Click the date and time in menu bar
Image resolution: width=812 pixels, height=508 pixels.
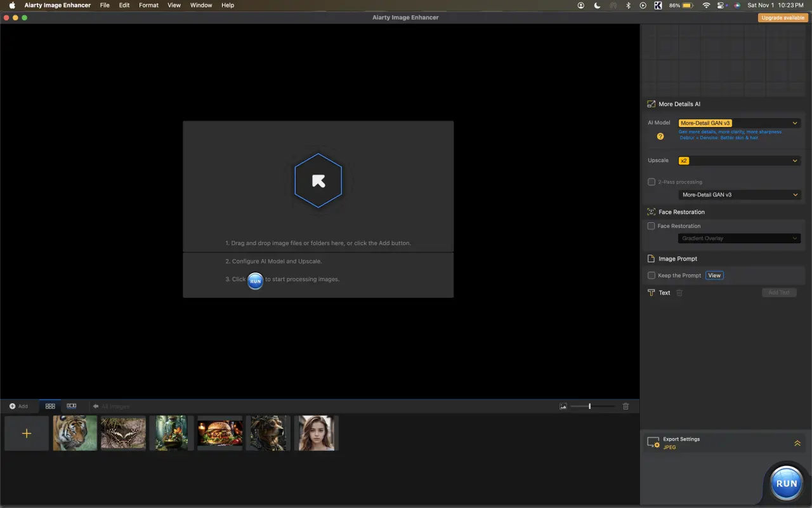pos(775,5)
